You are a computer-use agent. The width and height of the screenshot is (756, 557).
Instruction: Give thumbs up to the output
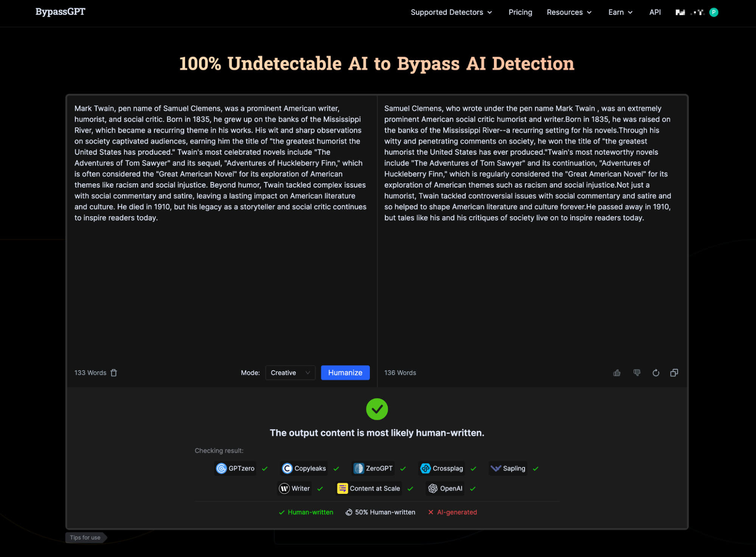[x=617, y=373]
